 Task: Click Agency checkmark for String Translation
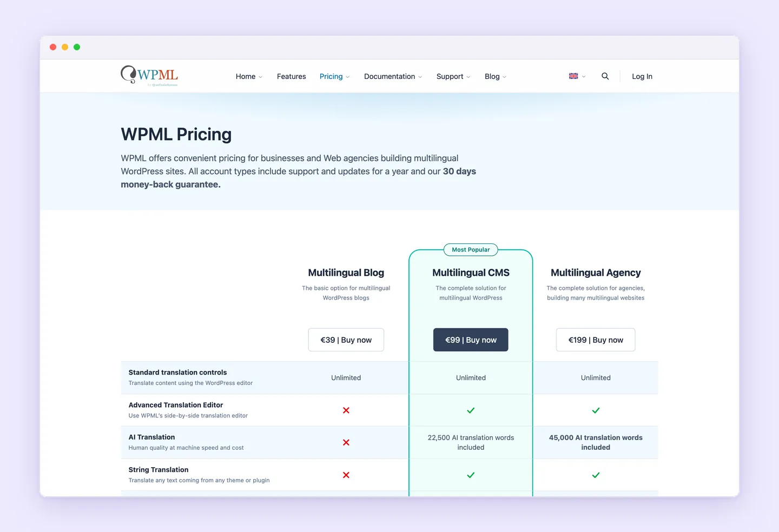tap(596, 475)
